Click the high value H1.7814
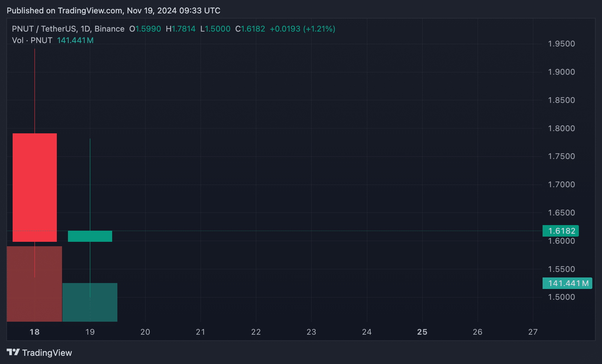This screenshot has width=602, height=364. 180,29
